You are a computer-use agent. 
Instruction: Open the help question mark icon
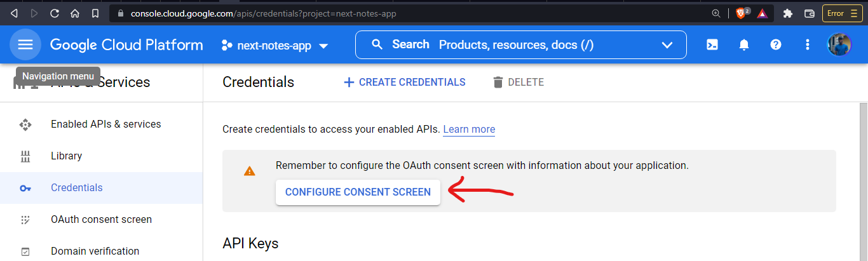775,44
